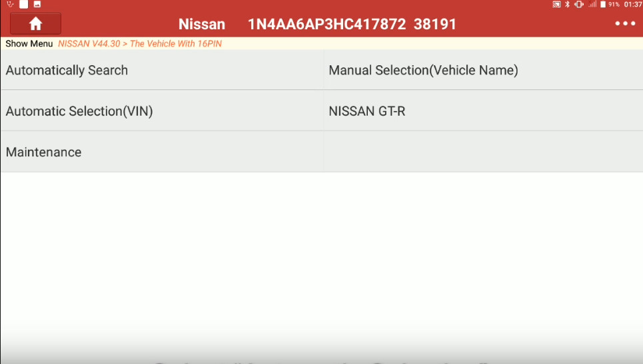Tap the Show Menu label

29,44
